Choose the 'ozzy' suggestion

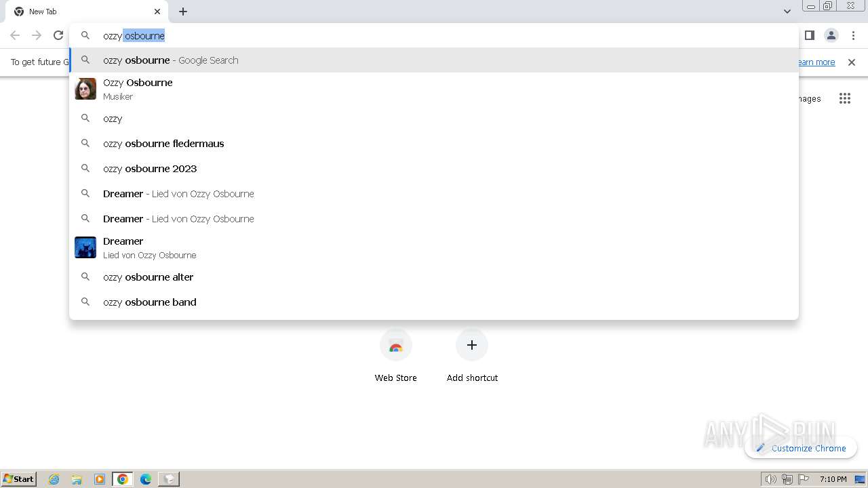(434, 119)
